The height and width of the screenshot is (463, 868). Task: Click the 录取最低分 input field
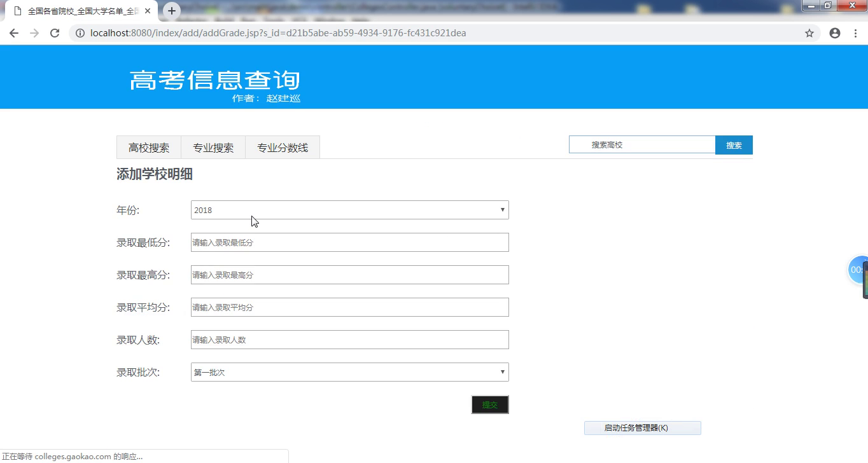[350, 242]
